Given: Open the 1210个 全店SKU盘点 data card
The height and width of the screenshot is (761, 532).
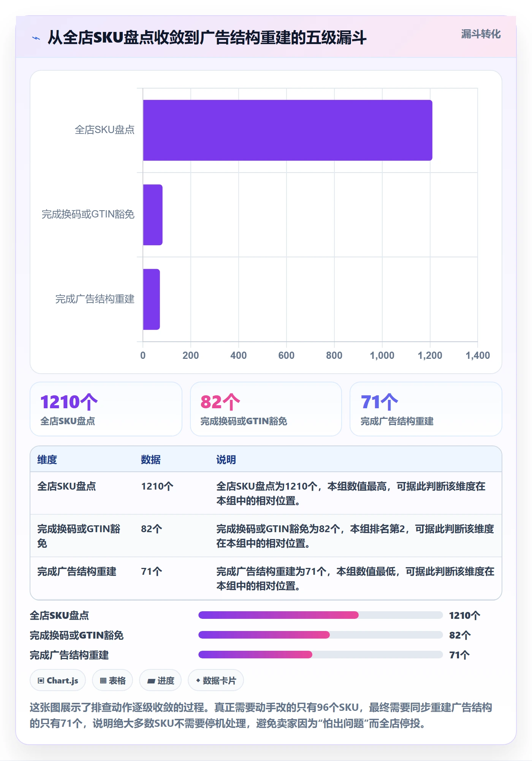Looking at the screenshot, I should (106, 409).
